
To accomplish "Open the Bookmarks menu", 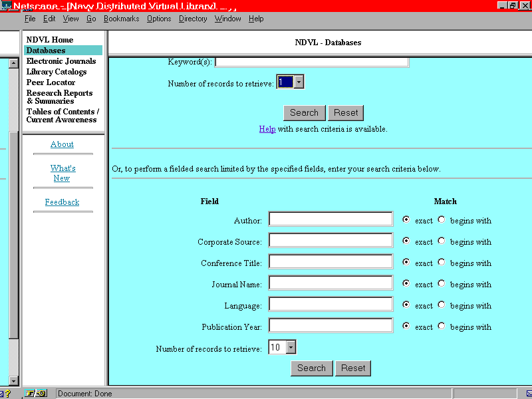I will coord(122,19).
